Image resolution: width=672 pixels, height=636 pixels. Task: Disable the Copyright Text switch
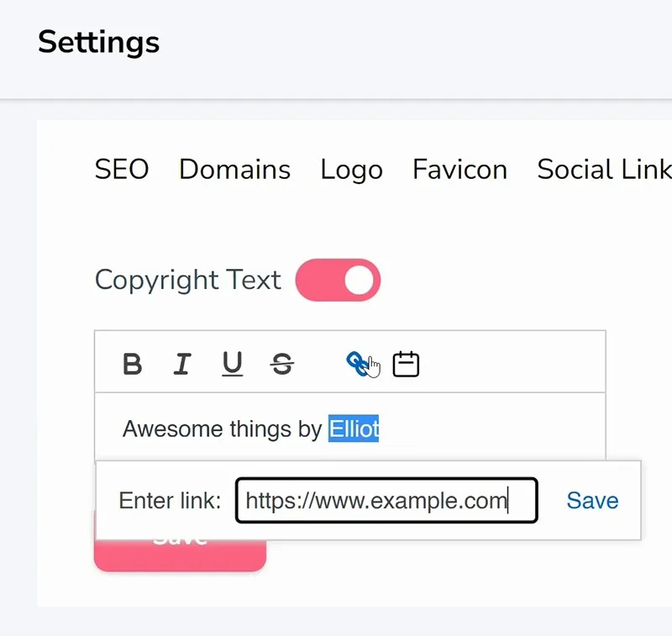click(x=338, y=280)
